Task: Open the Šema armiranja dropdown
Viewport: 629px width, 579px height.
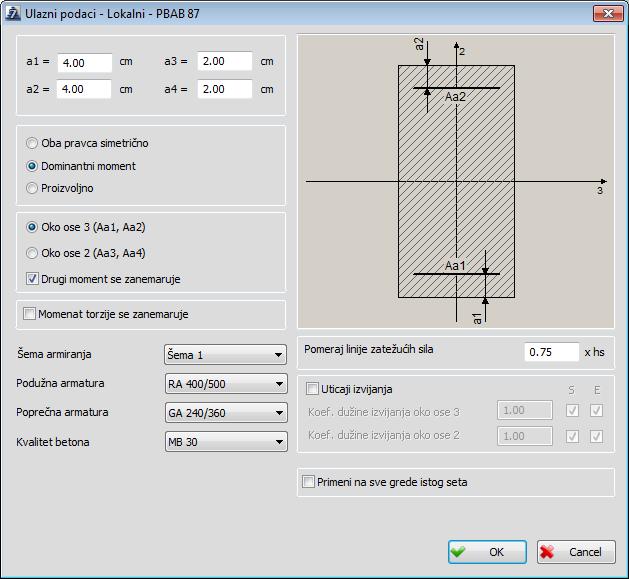Action: point(225,355)
